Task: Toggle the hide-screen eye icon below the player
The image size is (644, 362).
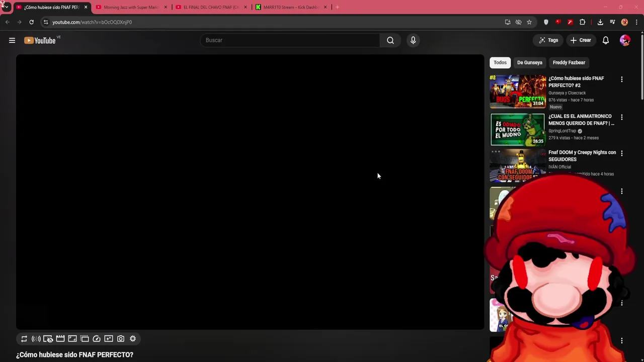Action: click(48, 339)
